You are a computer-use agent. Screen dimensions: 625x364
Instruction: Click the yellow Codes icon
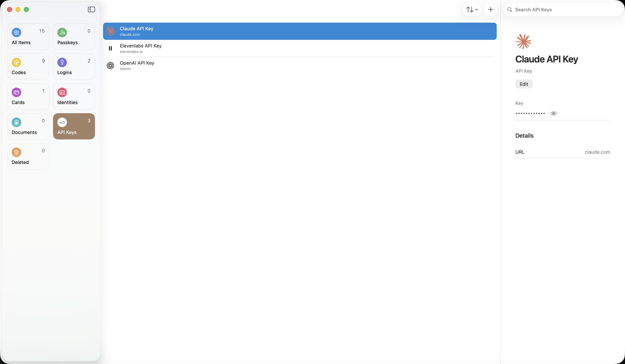(x=16, y=62)
